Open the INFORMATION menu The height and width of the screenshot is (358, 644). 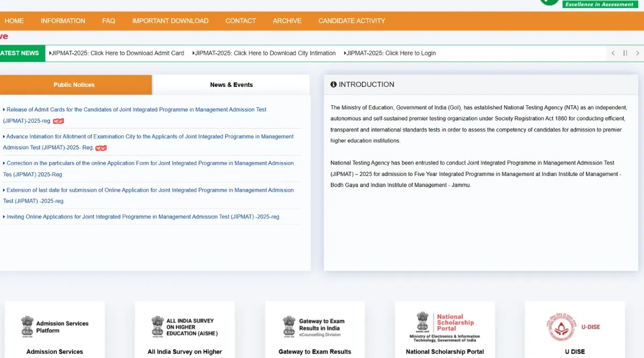[x=63, y=21]
